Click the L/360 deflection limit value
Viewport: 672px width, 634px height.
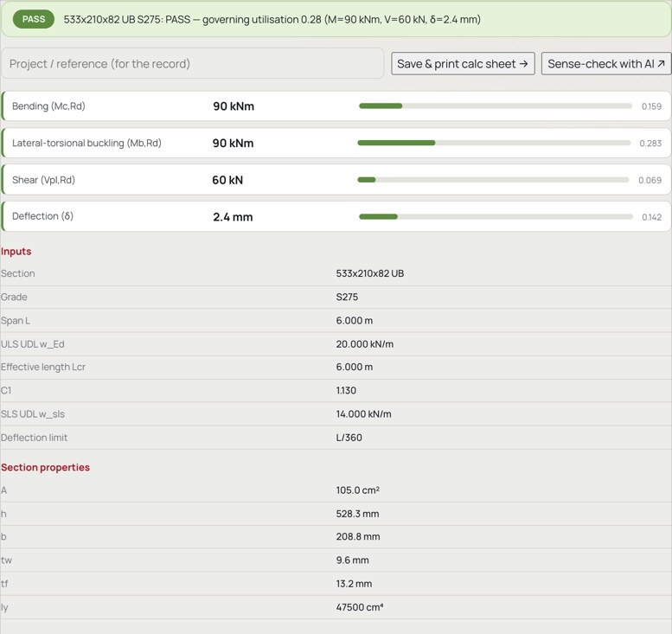[x=349, y=438]
